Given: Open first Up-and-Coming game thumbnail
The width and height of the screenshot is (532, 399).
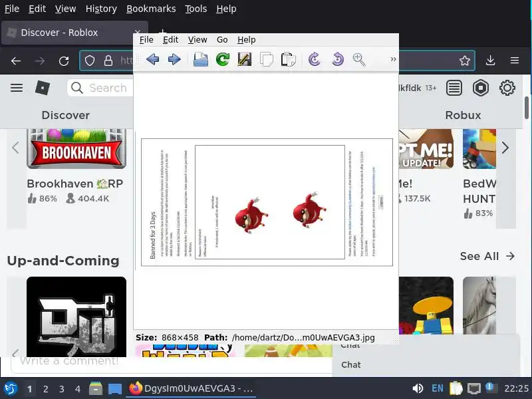Looking at the screenshot, I should [x=76, y=317].
